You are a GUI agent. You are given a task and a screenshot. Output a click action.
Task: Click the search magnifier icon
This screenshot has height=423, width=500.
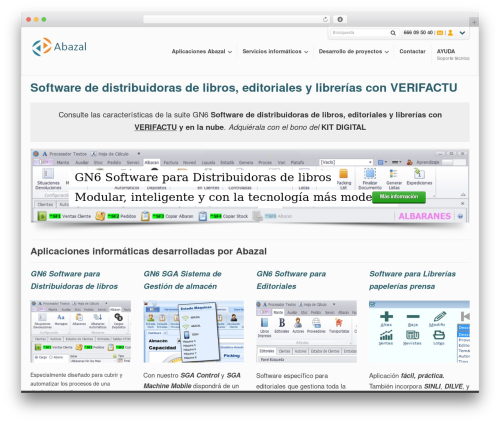click(x=393, y=33)
